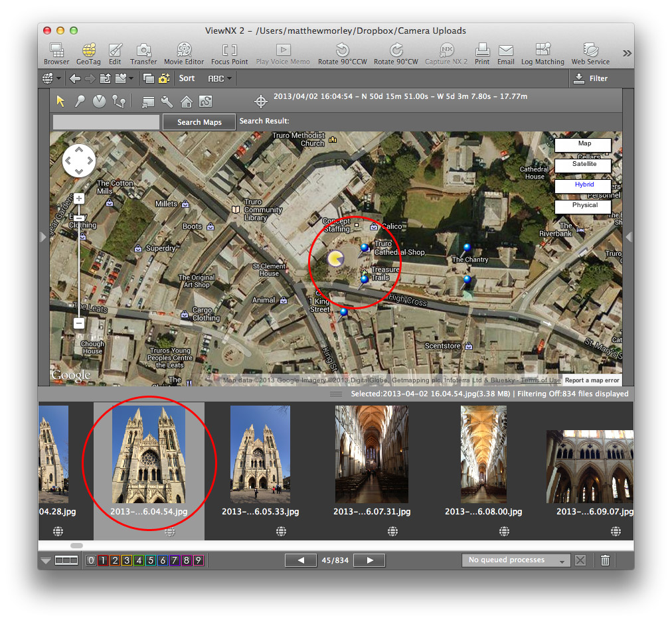672x622 pixels.
Task: Switch map to Map view
Action: click(583, 144)
